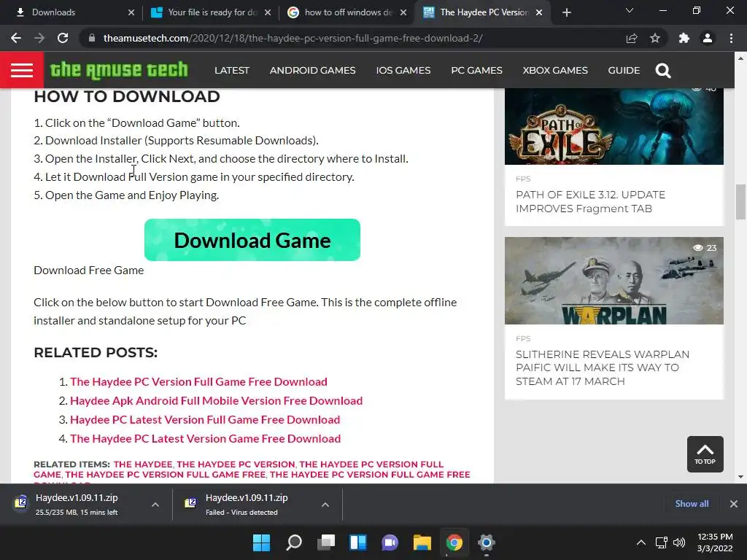Viewport: 747px width, 560px height.
Task: Open 'Haydee PC Latest Version Full Game' link
Action: point(205,420)
